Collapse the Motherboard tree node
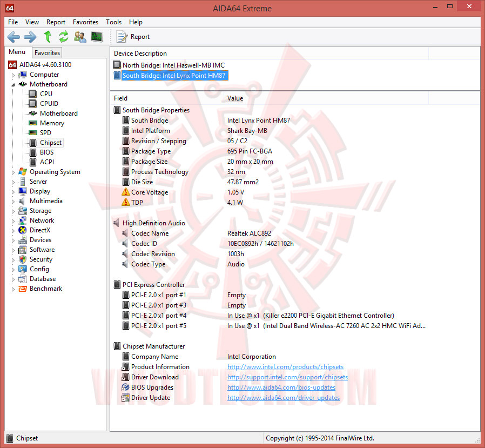Screen dimensions: 485x448 (13, 84)
